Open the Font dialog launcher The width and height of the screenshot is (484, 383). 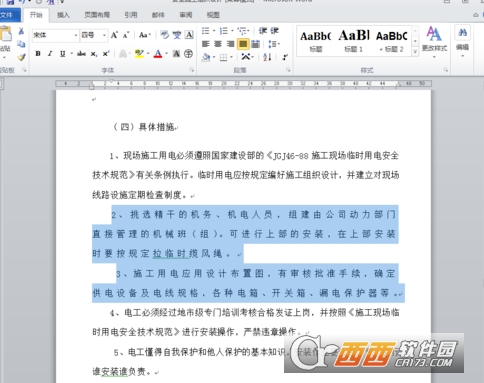(x=192, y=70)
